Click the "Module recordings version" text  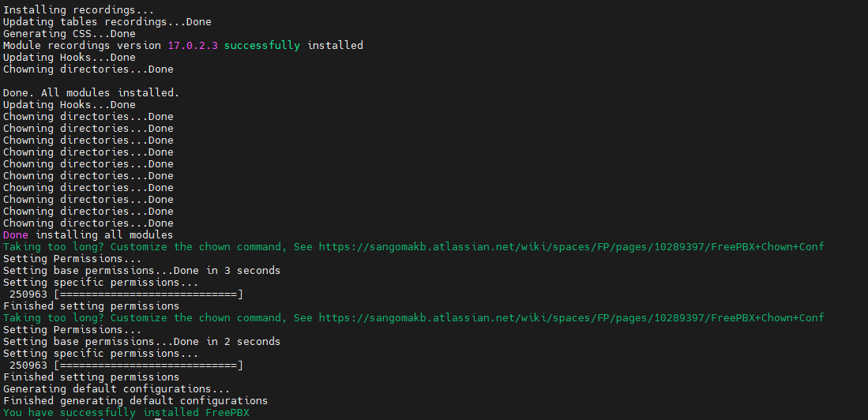point(82,45)
